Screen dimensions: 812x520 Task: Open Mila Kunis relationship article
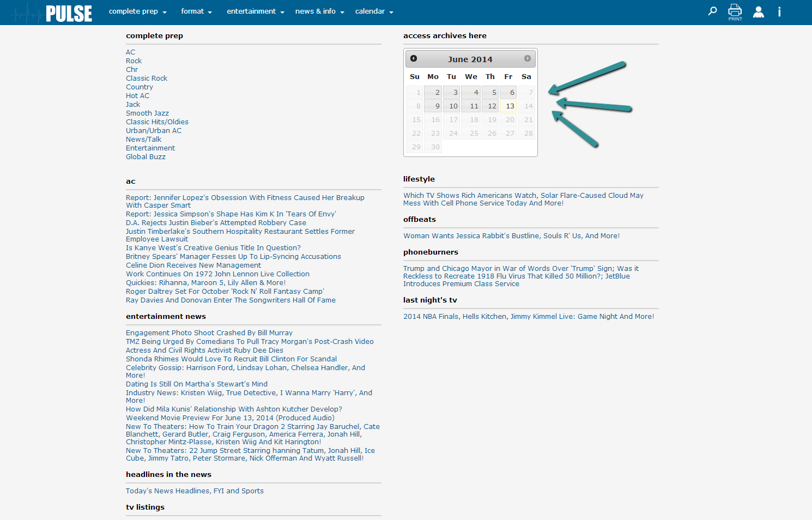(234, 409)
